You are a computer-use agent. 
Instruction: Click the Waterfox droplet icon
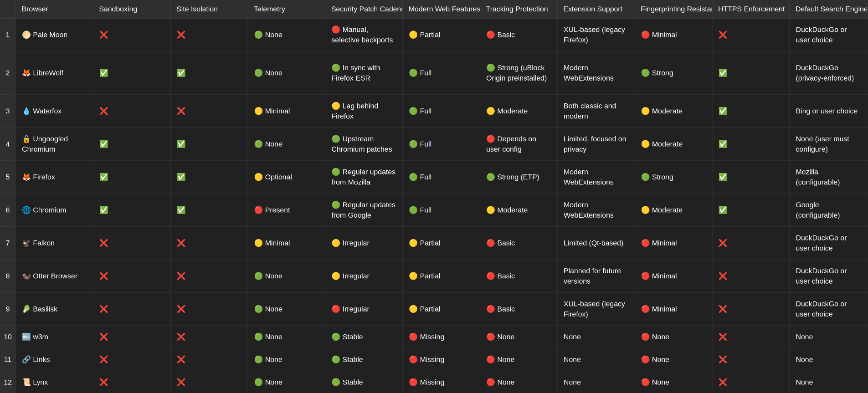click(26, 111)
